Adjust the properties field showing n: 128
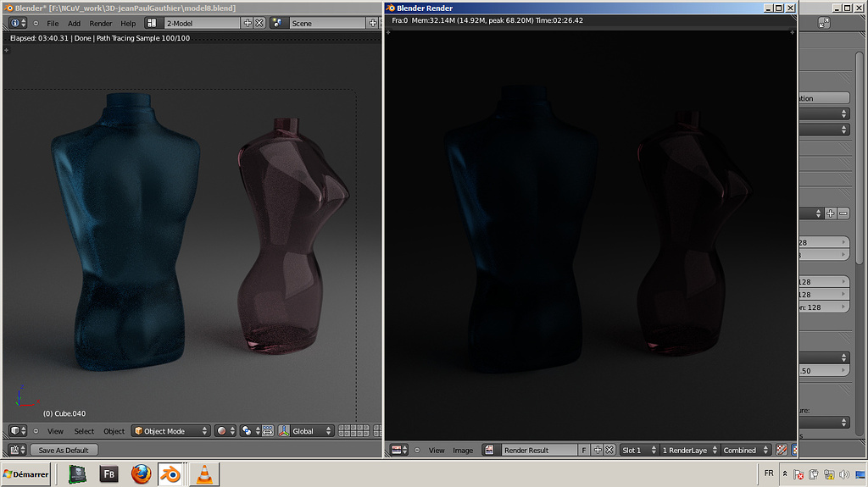 [x=824, y=307]
